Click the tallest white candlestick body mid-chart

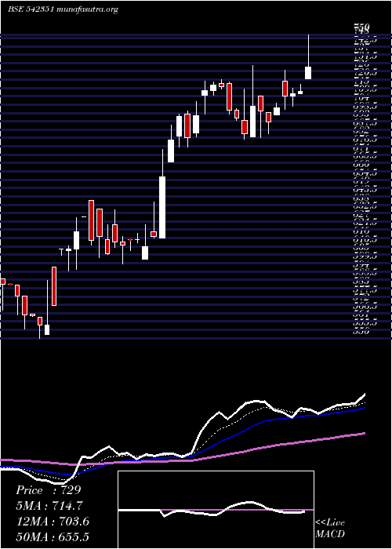click(162, 207)
